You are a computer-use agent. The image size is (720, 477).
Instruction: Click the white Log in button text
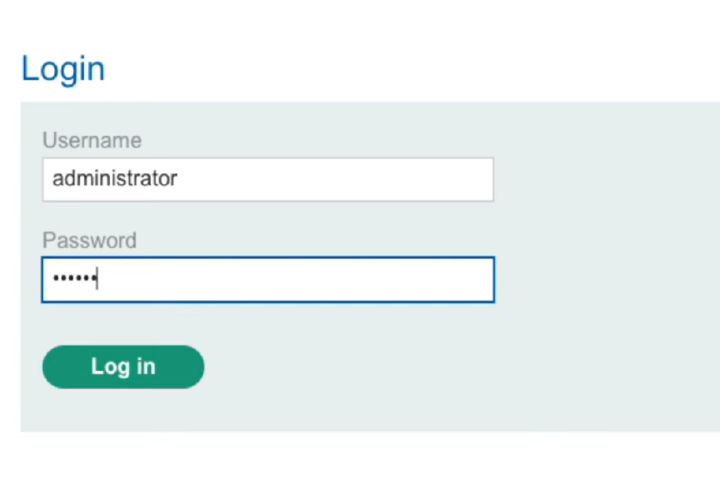coord(123,366)
